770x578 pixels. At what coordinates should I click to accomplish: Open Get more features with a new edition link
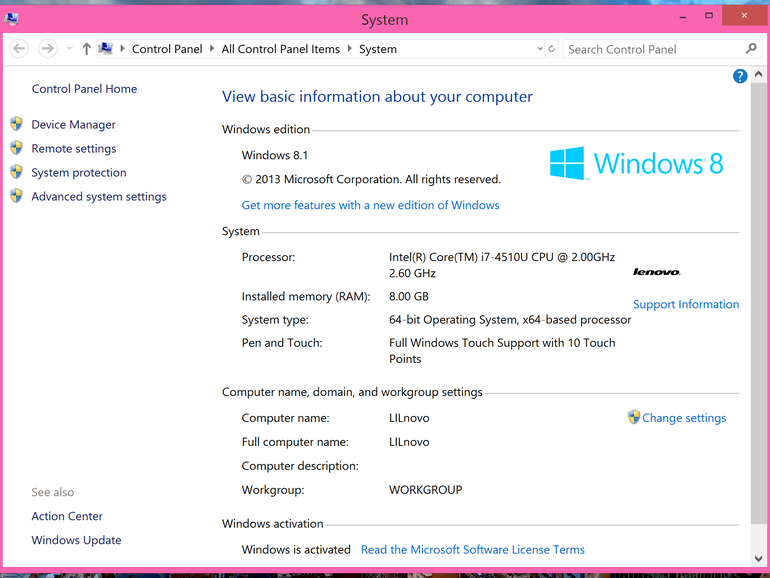tap(370, 205)
